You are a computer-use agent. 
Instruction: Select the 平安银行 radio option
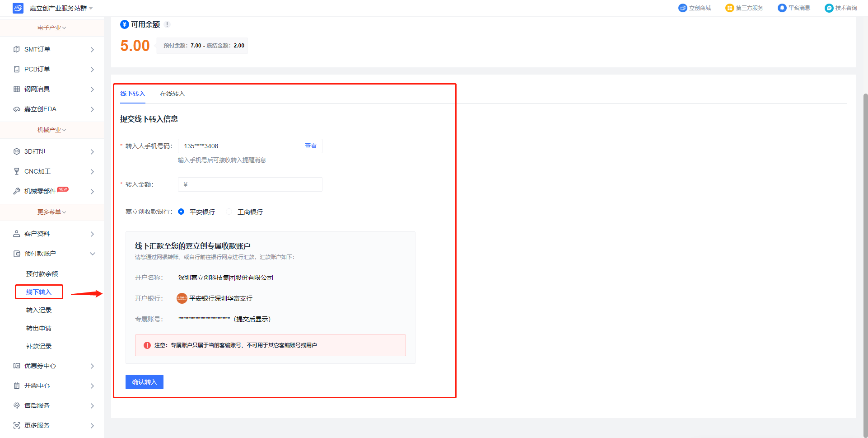point(181,212)
